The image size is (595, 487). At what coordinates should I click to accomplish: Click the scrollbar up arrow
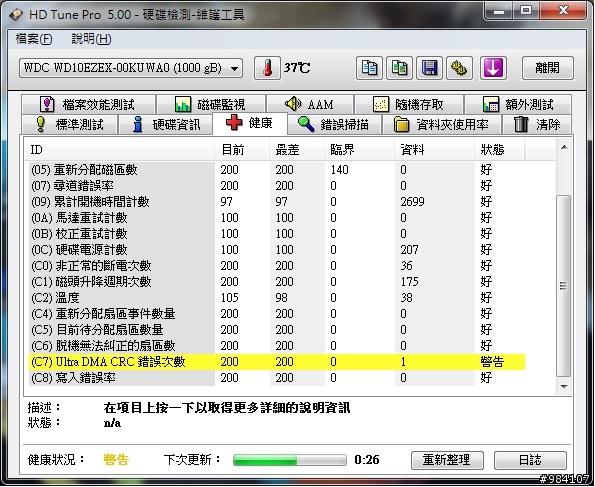(x=564, y=147)
